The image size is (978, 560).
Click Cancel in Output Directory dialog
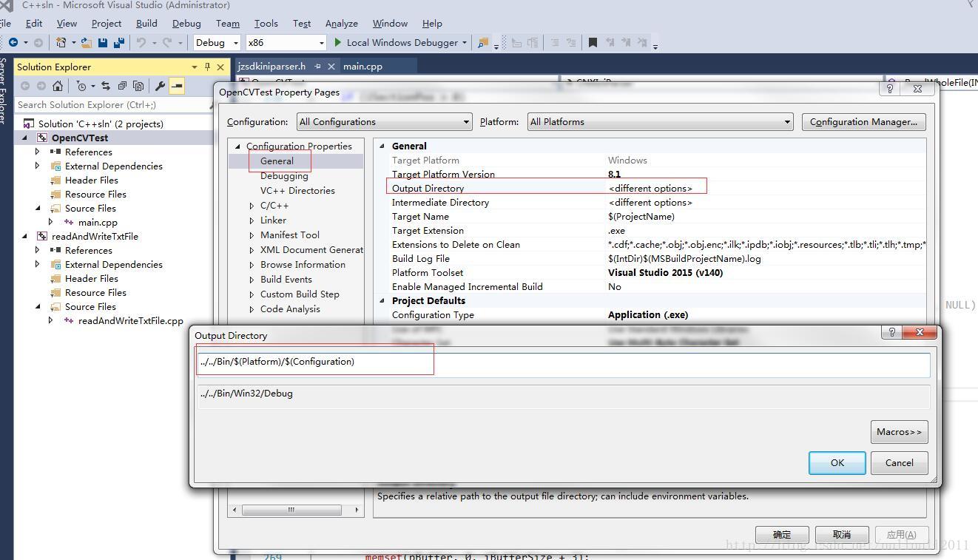(899, 463)
